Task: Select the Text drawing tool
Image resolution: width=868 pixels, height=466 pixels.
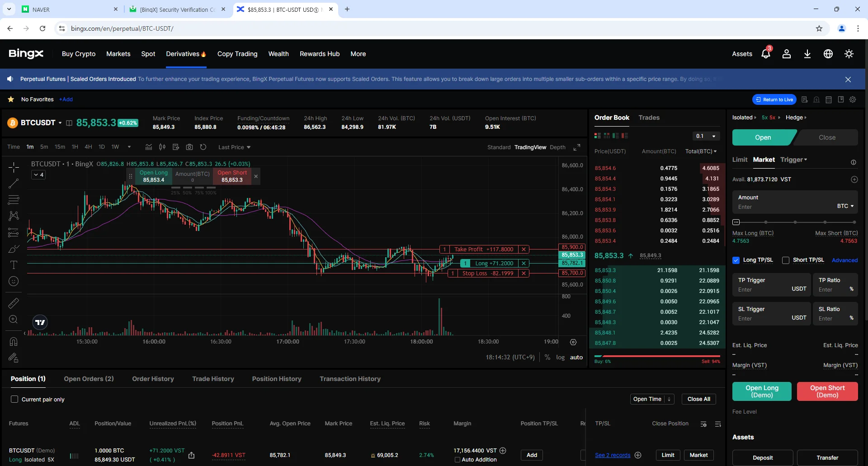Action: point(14,265)
